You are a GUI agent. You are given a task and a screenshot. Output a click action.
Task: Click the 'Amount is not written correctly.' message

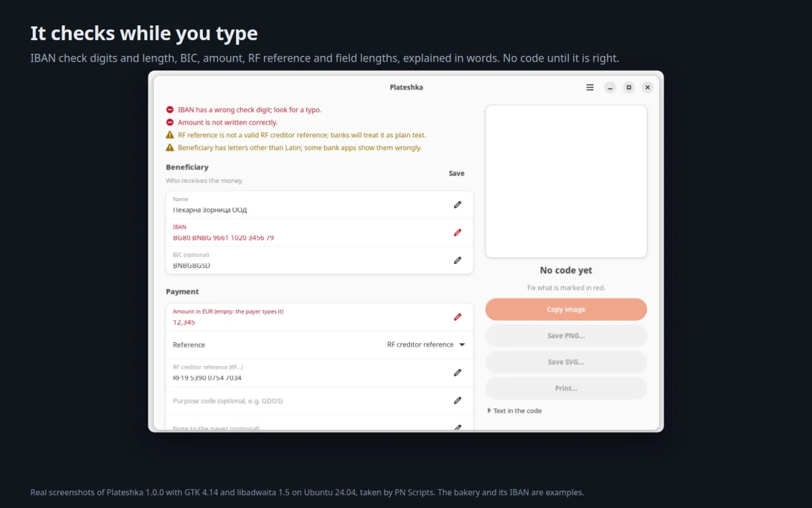tap(228, 123)
